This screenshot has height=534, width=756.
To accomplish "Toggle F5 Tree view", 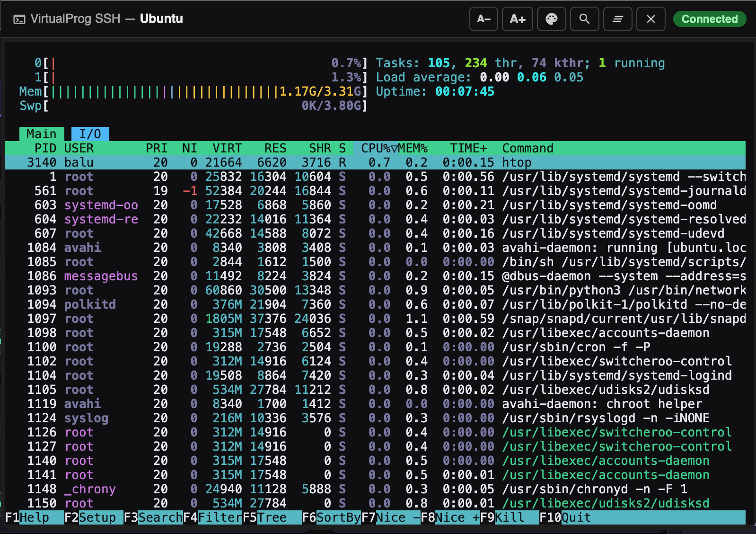I will (272, 517).
